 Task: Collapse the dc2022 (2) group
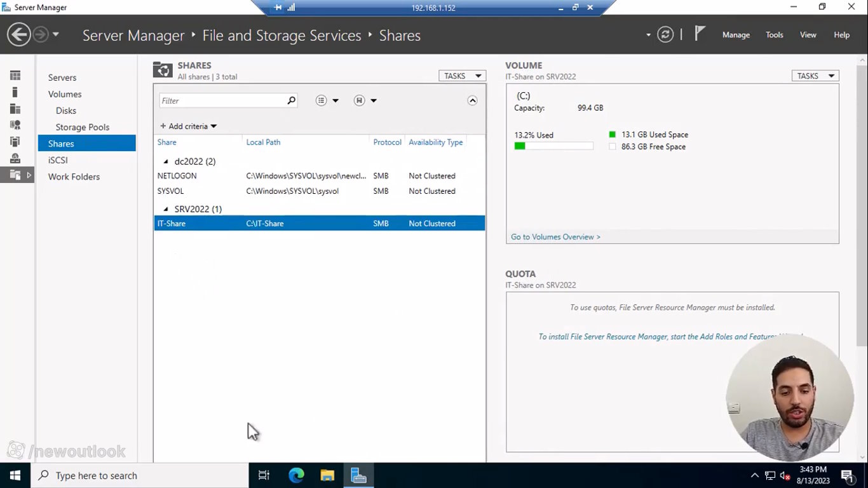[166, 161]
